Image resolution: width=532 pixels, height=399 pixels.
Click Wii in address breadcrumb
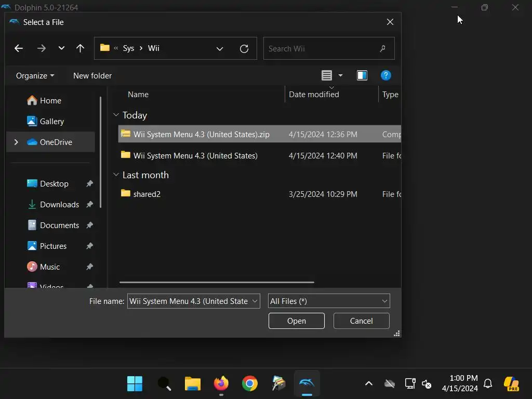[153, 48]
